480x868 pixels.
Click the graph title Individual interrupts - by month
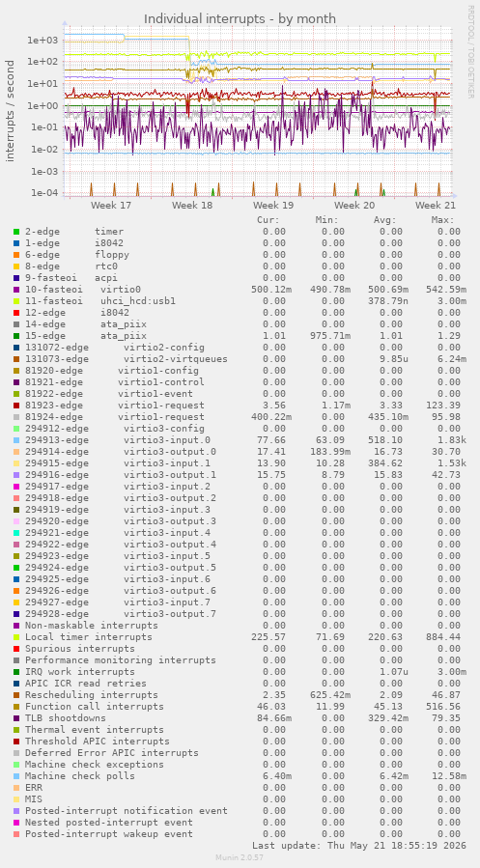240,18
